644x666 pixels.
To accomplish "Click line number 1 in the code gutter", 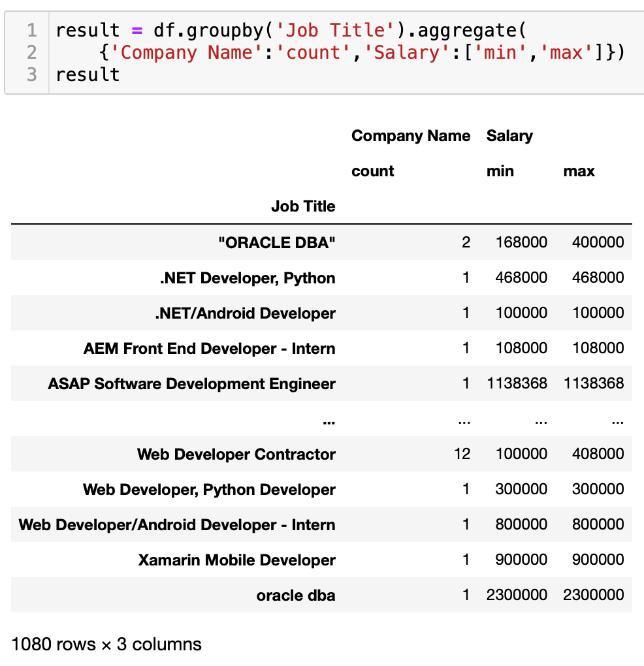I will pyautogui.click(x=32, y=31).
